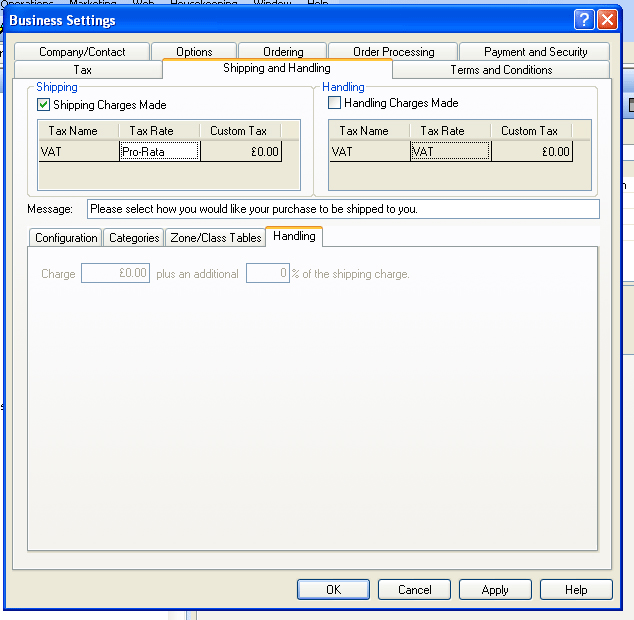Viewport: 634px width, 620px height.
Task: Open the Company/Contact tab
Action: (82, 52)
